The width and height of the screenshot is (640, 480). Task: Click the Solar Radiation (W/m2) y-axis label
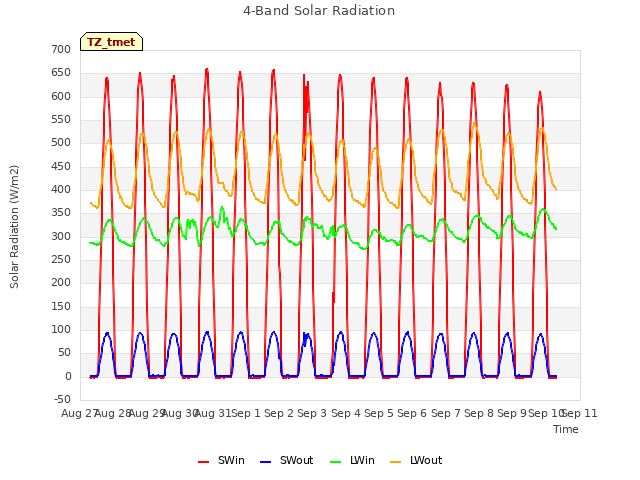point(14,227)
